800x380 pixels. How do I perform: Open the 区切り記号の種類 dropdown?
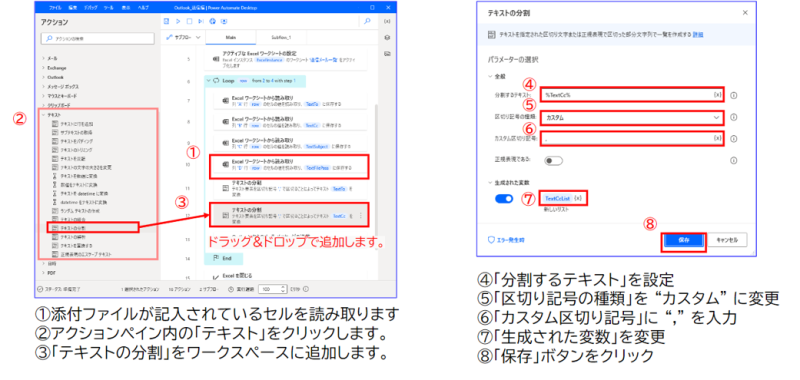(632, 117)
